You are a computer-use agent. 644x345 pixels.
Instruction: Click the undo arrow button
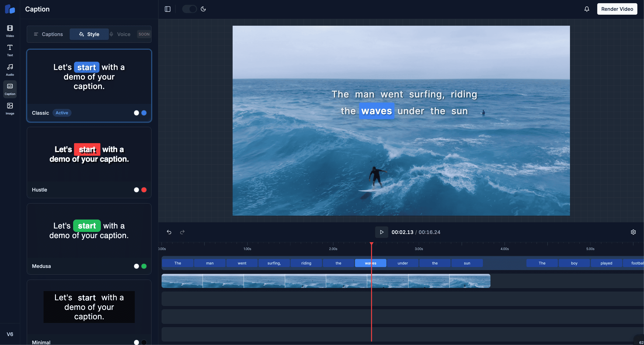[x=169, y=232]
